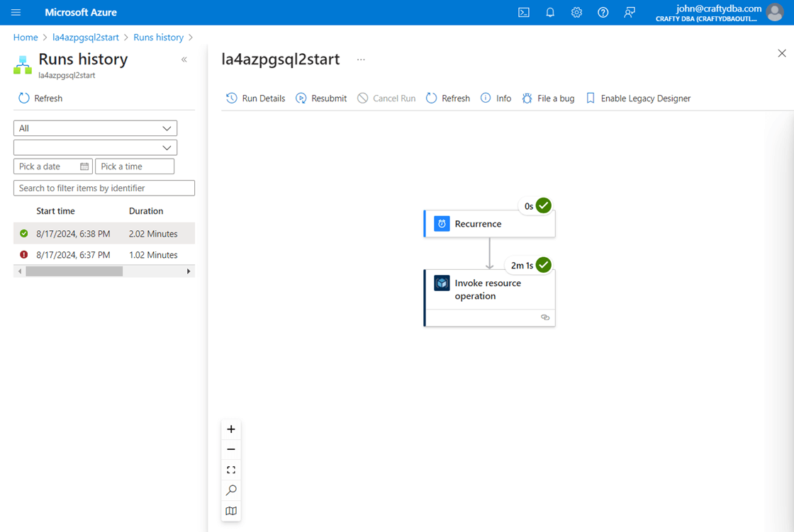Click the help question mark icon
794x532 pixels.
tap(603, 12)
